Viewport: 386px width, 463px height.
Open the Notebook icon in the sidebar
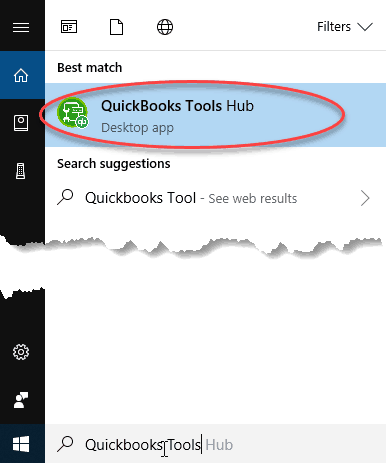(21, 123)
